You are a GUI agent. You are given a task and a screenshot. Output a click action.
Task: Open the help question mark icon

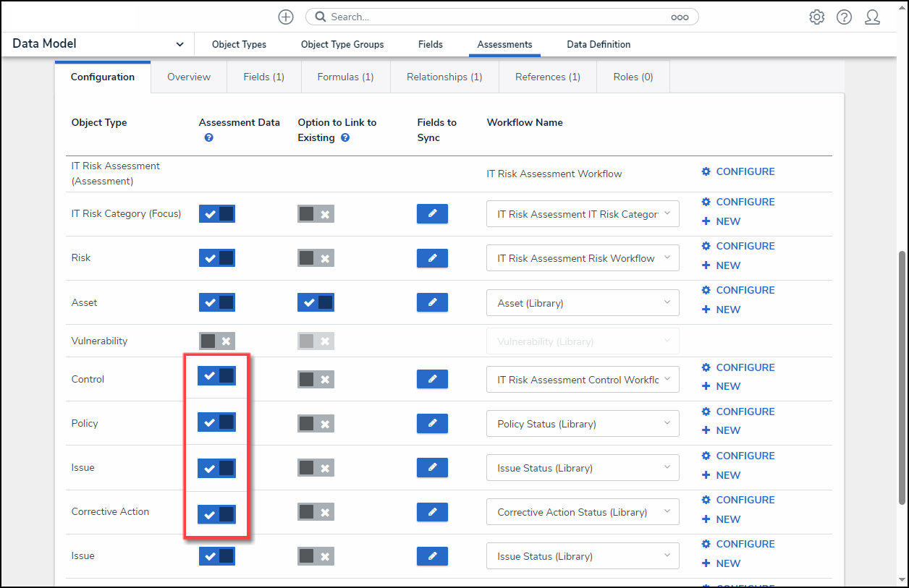point(844,17)
